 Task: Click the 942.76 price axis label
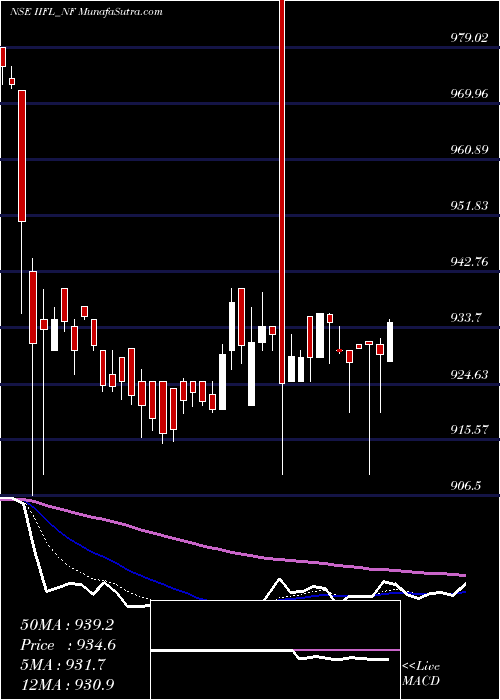tap(468, 262)
